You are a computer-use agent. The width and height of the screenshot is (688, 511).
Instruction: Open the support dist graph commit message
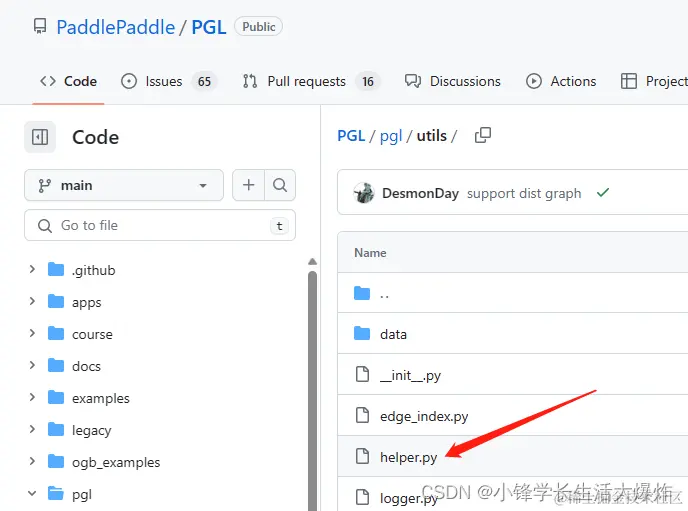pos(524,193)
